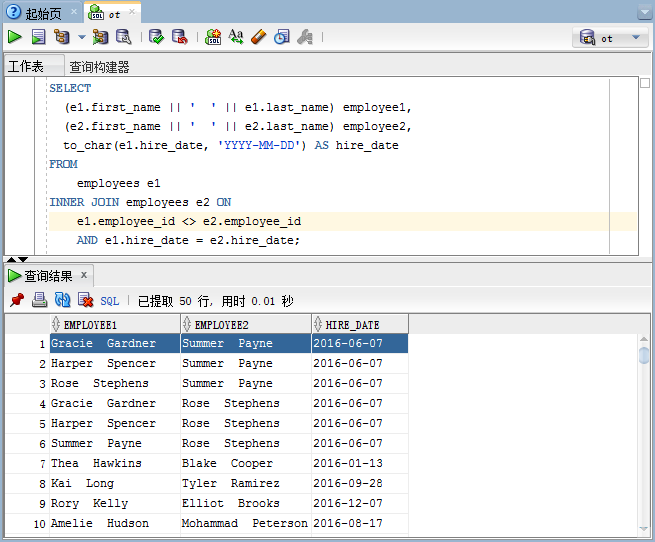The image size is (655, 542).
Task: Clear the worksheet with eraser icon
Action: (259, 37)
